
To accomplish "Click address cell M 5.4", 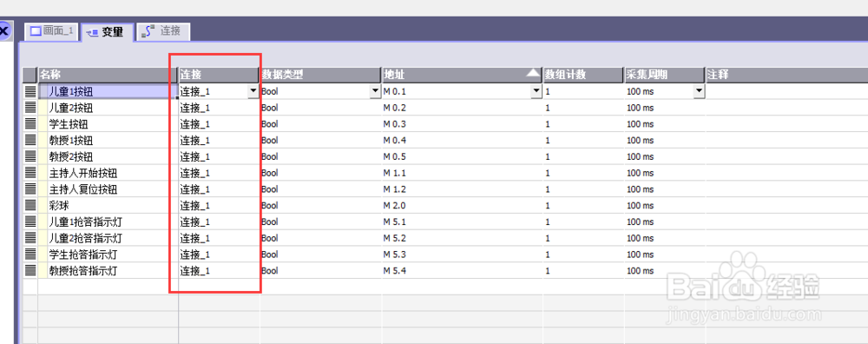I will [x=463, y=271].
